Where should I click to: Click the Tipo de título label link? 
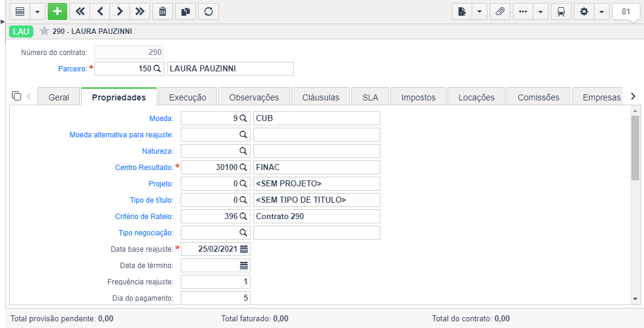click(152, 200)
